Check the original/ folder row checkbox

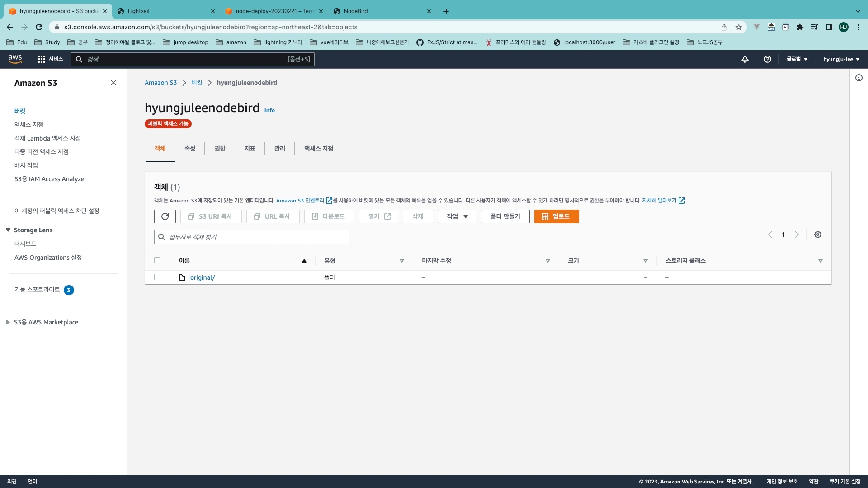pos(157,277)
